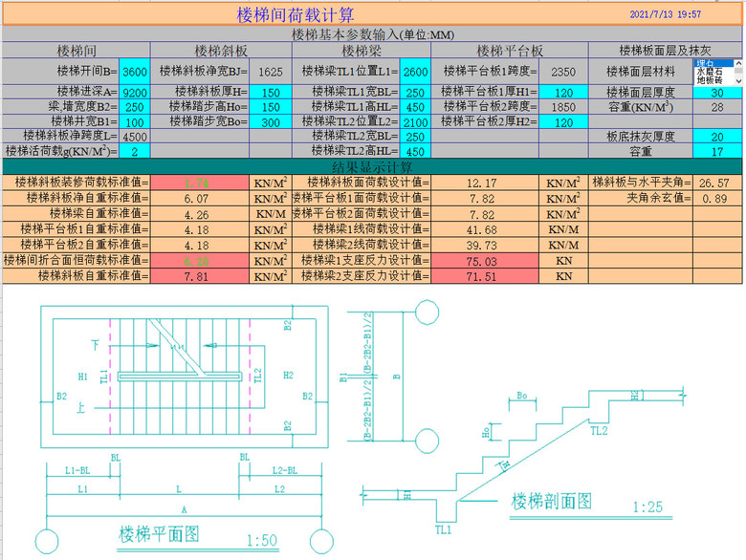Screen dimensions: 746x560
Task: Select 地板砖 in the floor material list
Action: 710,80
